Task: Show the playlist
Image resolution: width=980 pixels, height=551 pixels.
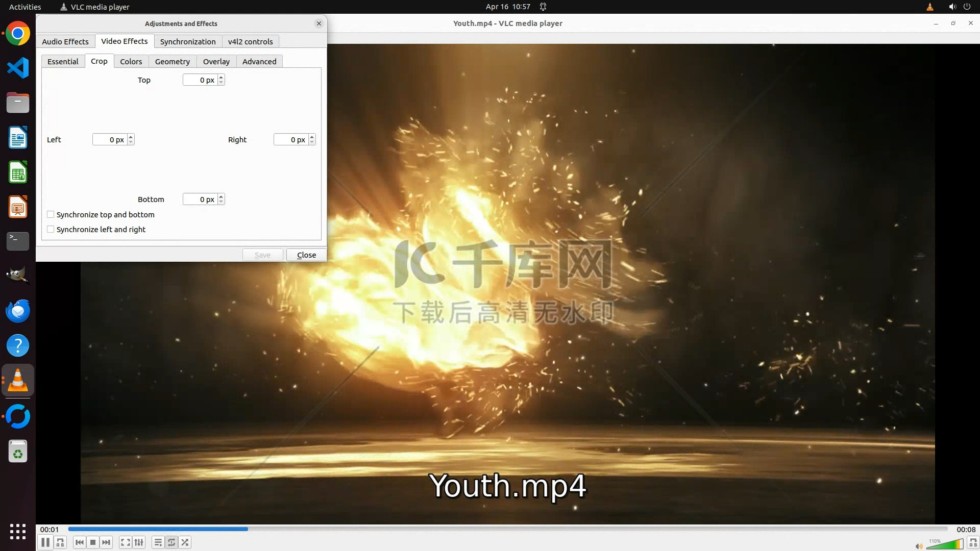Action: [158, 542]
